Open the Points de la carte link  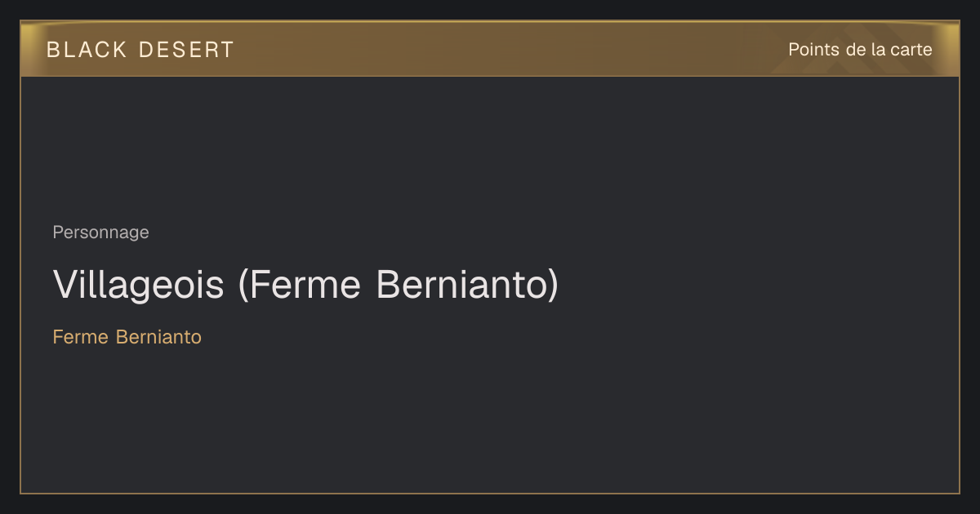pos(860,50)
